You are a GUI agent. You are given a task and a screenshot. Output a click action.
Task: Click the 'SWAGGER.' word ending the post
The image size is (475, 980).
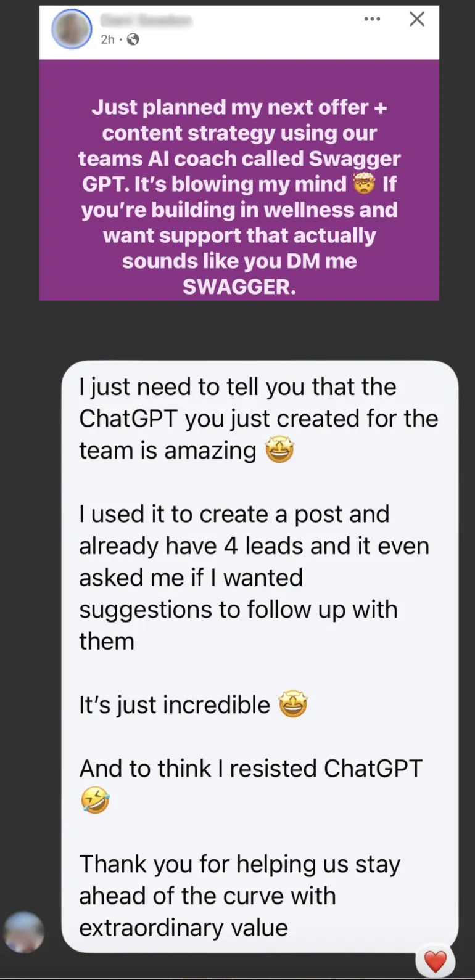point(239,287)
